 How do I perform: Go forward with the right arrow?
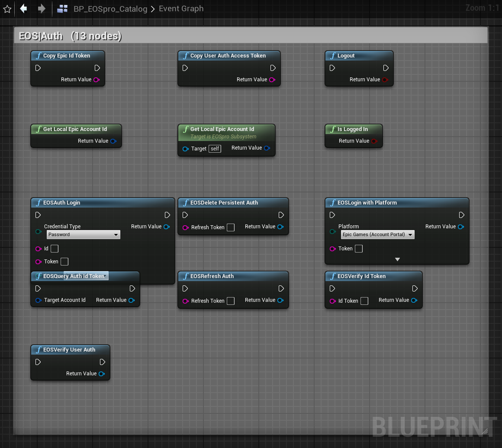(41, 9)
